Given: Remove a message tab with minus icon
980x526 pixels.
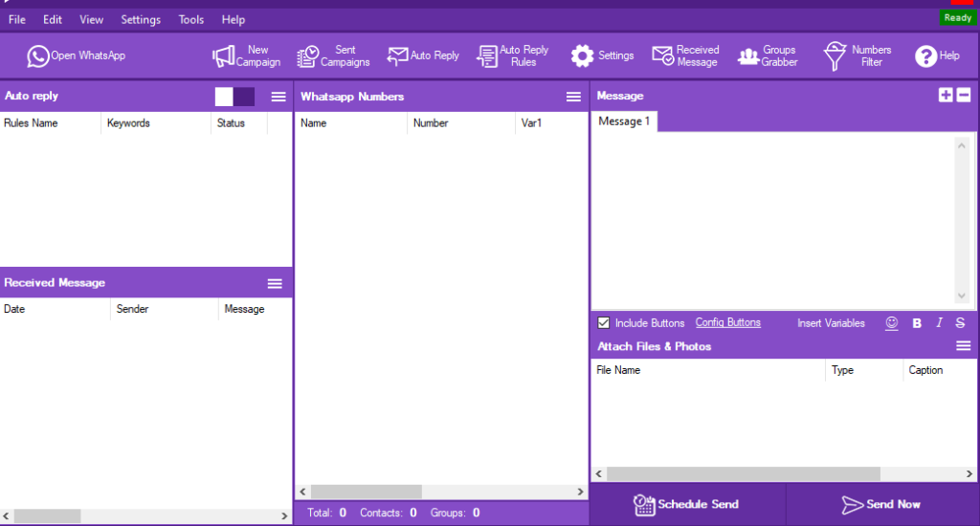Looking at the screenshot, I should pos(964,95).
